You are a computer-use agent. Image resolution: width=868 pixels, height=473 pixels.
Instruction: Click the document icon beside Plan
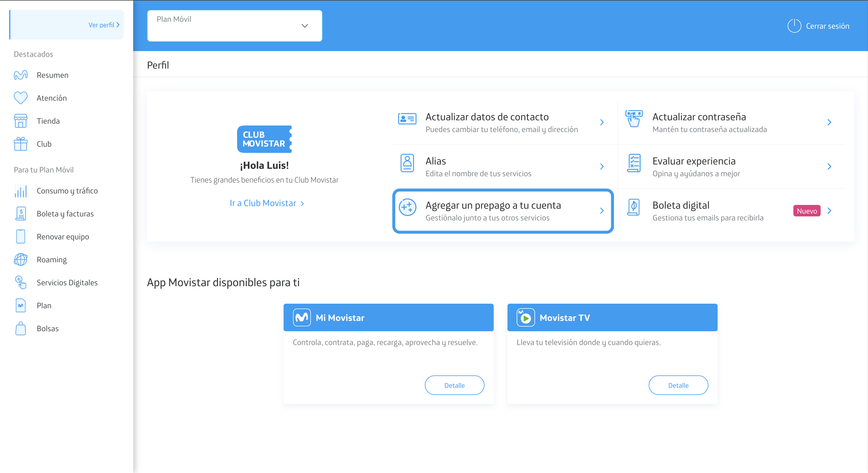point(21,305)
